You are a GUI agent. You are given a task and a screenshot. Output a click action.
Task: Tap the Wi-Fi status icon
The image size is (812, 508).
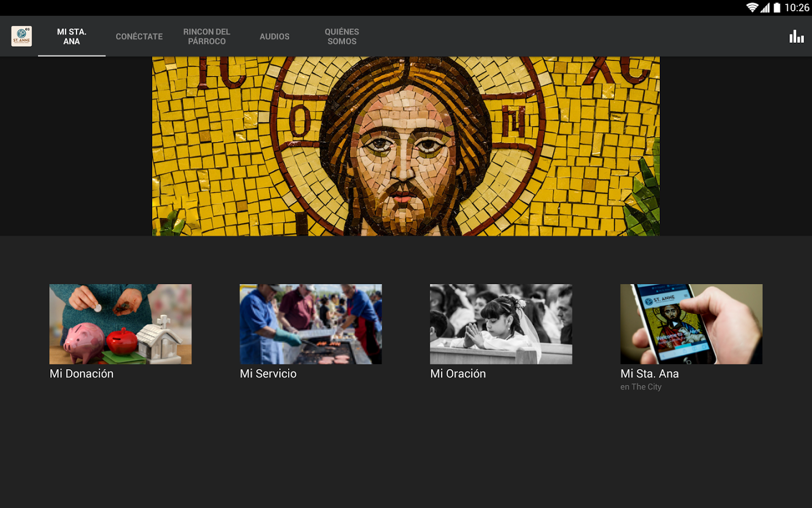click(x=752, y=7)
